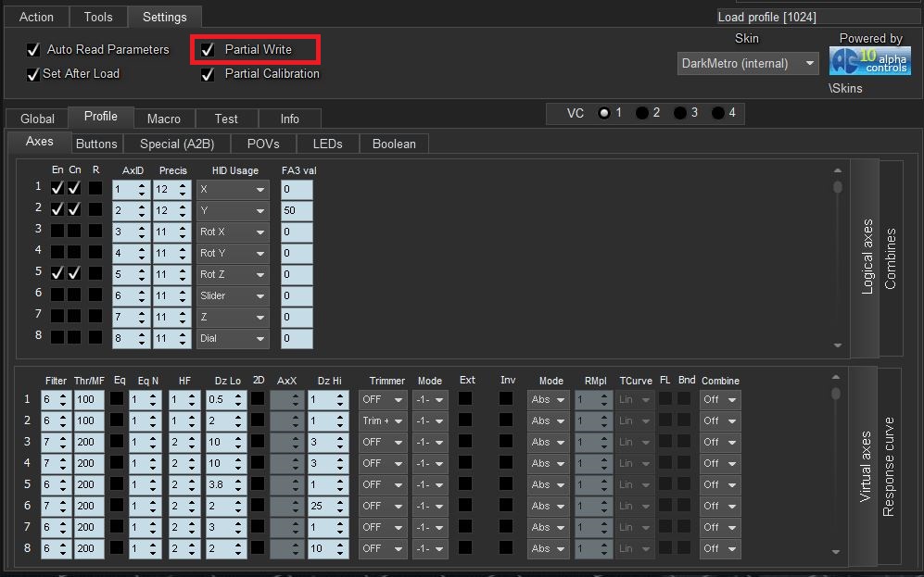Viewport: 924px width, 577px height.
Task: Click FA3 val field for axis 8
Action: (x=297, y=339)
